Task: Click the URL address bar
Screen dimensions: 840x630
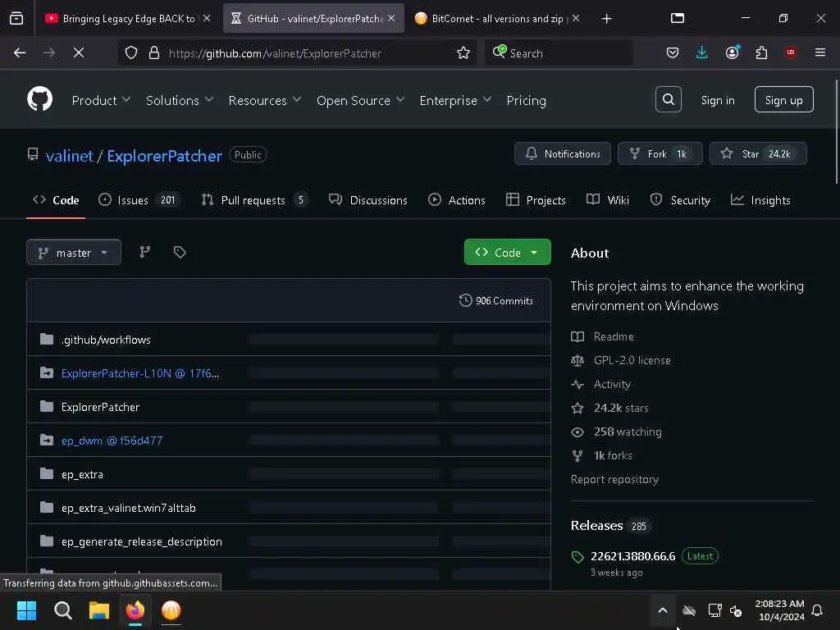Action: pos(297,52)
